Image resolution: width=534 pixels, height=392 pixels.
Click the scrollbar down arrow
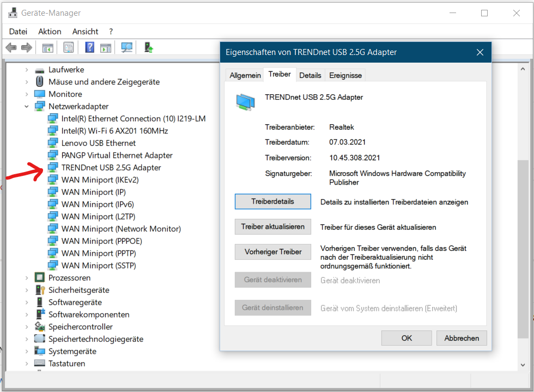523,365
